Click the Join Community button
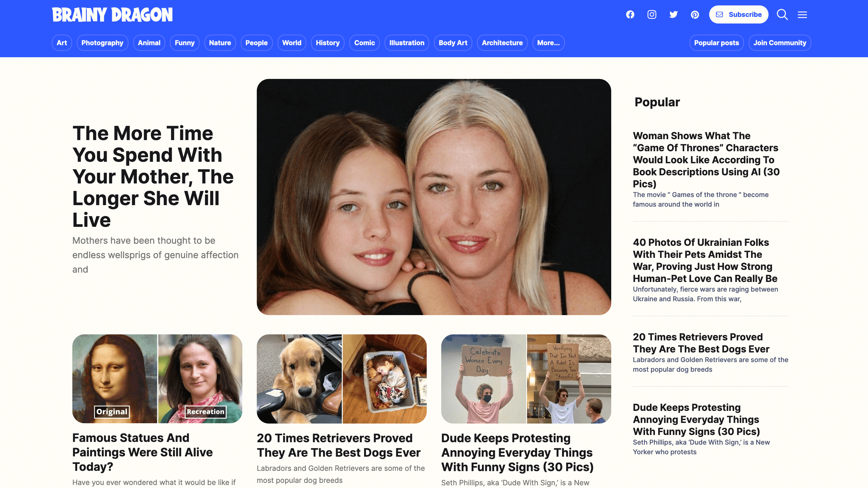Viewport: 868px width, 488px height. 780,43
